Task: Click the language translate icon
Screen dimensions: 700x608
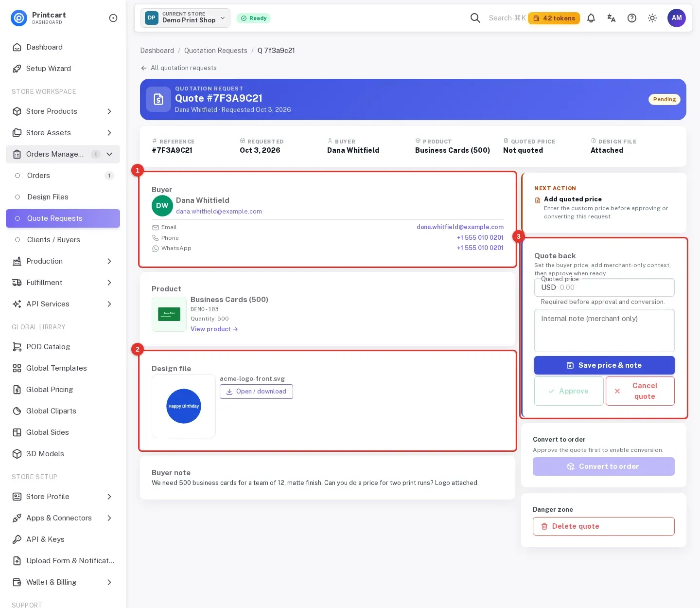Action: click(x=612, y=18)
